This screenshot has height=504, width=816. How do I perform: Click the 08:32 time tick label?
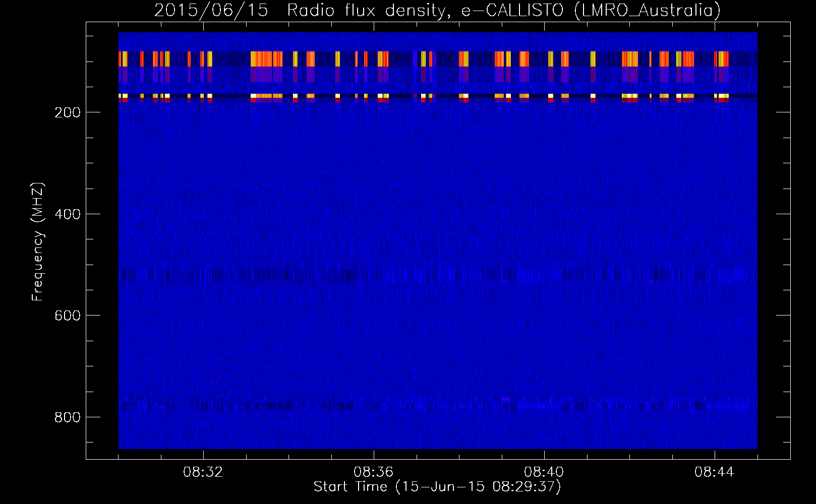coord(203,472)
